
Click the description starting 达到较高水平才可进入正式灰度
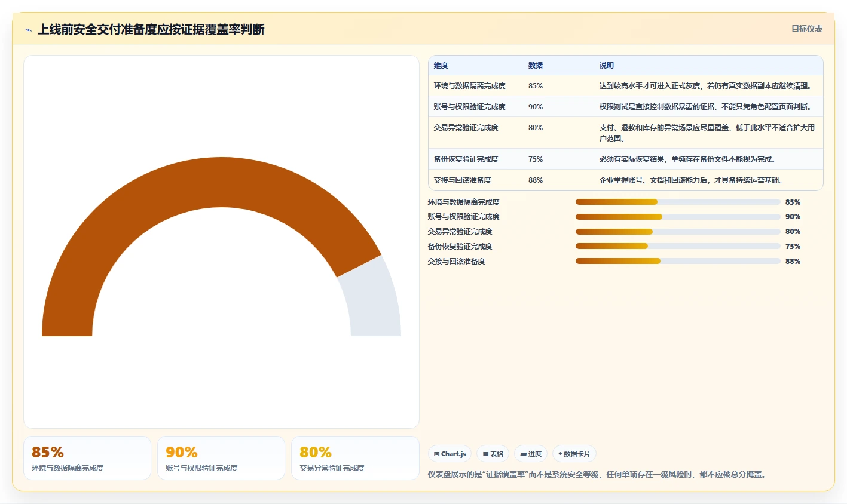pyautogui.click(x=707, y=86)
